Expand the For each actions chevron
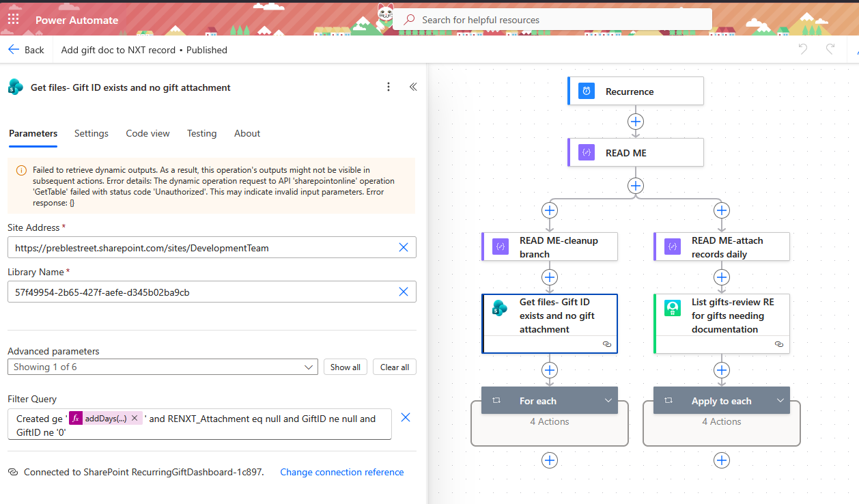This screenshot has width=859, height=504. click(608, 401)
